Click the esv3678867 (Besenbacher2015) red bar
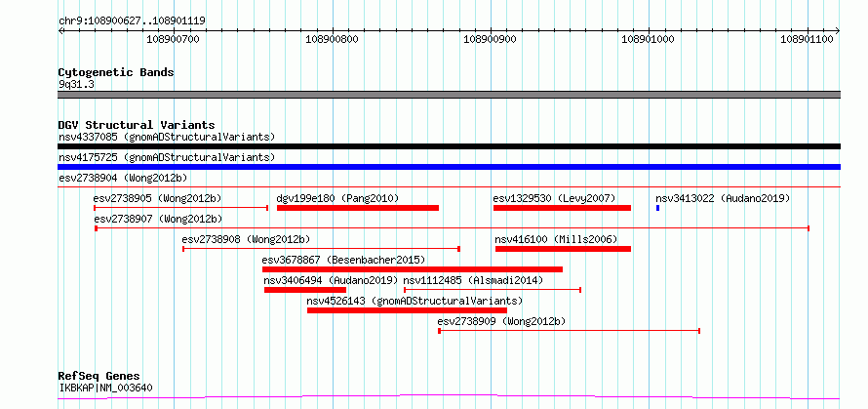 click(x=413, y=269)
